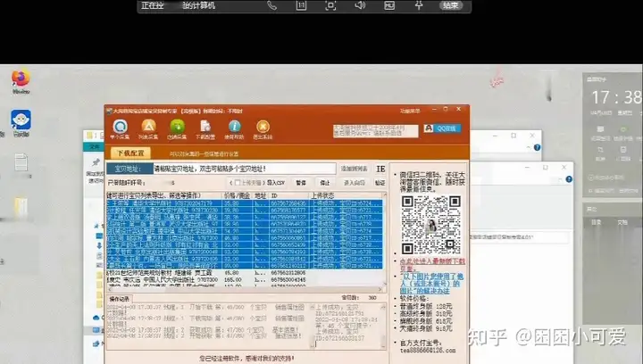Open Firefox from the desktop
The height and width of the screenshot is (364, 643).
pos(21,80)
